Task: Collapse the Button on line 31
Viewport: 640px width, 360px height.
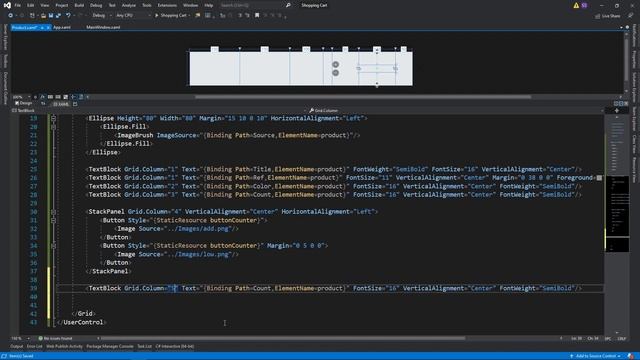Action: pyautogui.click(x=53, y=220)
